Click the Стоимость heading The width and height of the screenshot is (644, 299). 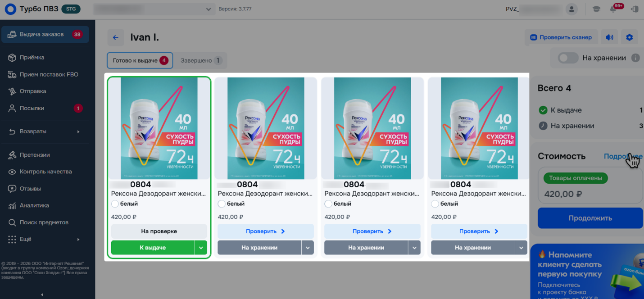pos(562,156)
